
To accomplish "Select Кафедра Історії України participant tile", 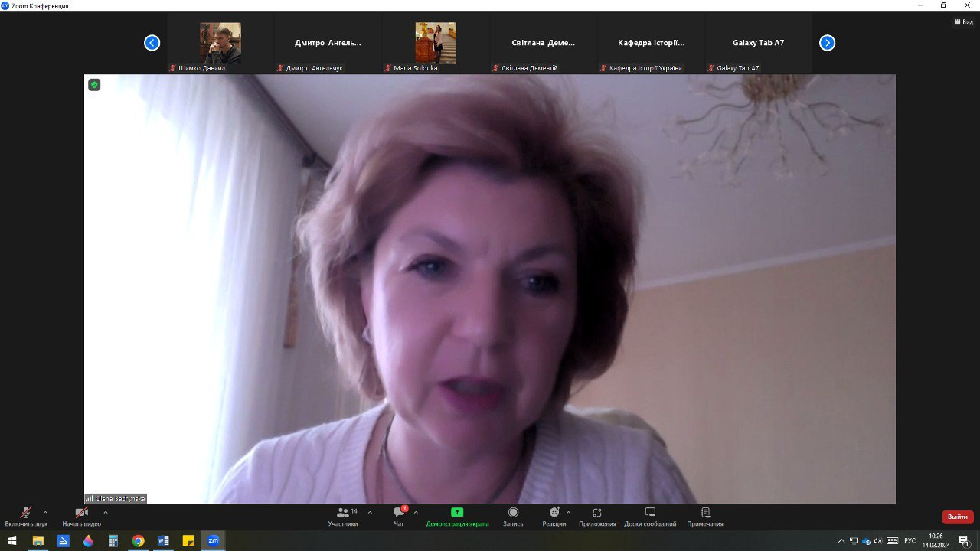I will pyautogui.click(x=652, y=43).
